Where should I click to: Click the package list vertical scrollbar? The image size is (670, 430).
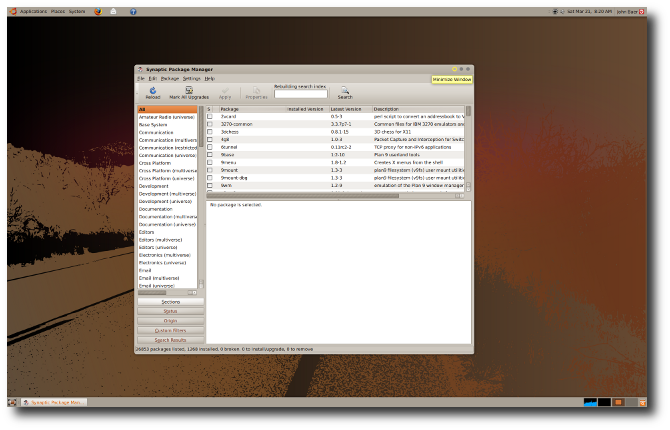pyautogui.click(x=468, y=148)
